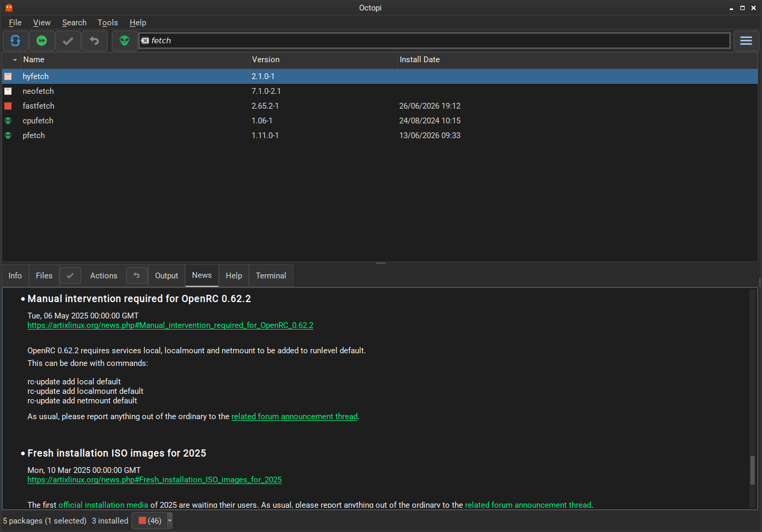Open the official installation media link
Screen dimensions: 762x532
click(103, 505)
